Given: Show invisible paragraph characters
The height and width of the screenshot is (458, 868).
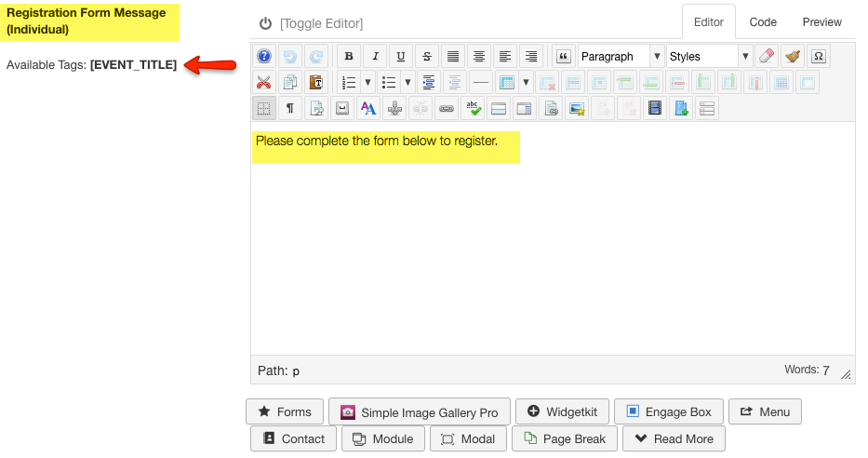Looking at the screenshot, I should pyautogui.click(x=290, y=109).
